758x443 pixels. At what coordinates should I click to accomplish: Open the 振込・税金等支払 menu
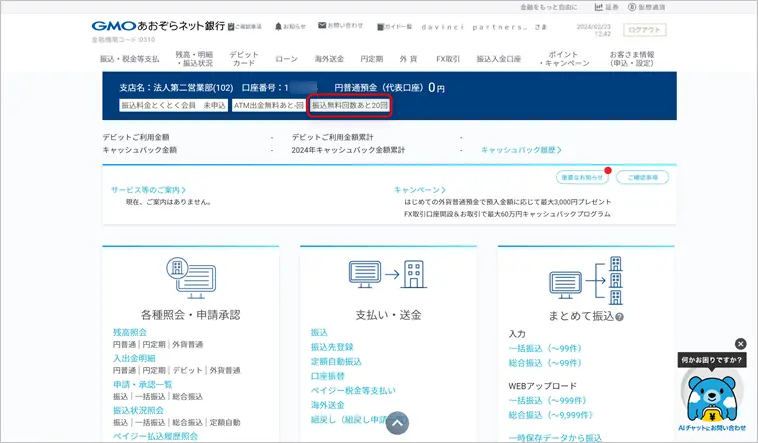pyautogui.click(x=129, y=59)
